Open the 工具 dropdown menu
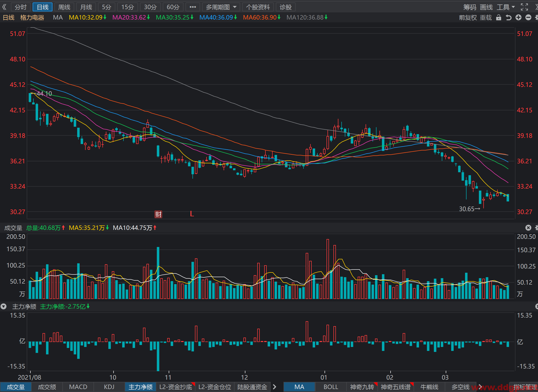The height and width of the screenshot is (392, 538). tap(506, 7)
